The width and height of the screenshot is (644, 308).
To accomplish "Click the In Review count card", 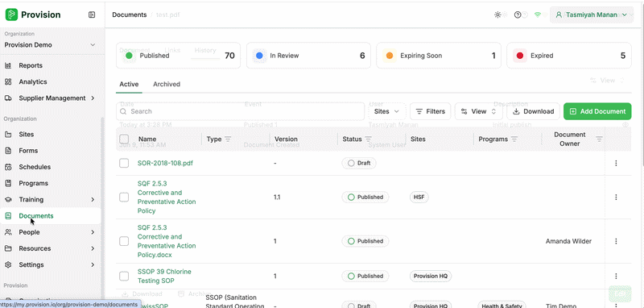I will [x=308, y=56].
